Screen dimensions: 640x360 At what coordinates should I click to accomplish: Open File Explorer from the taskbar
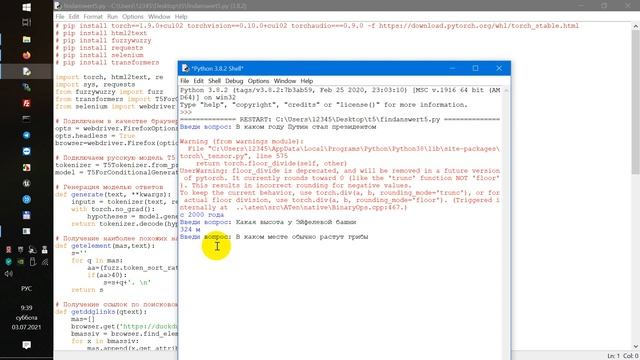(27, 39)
